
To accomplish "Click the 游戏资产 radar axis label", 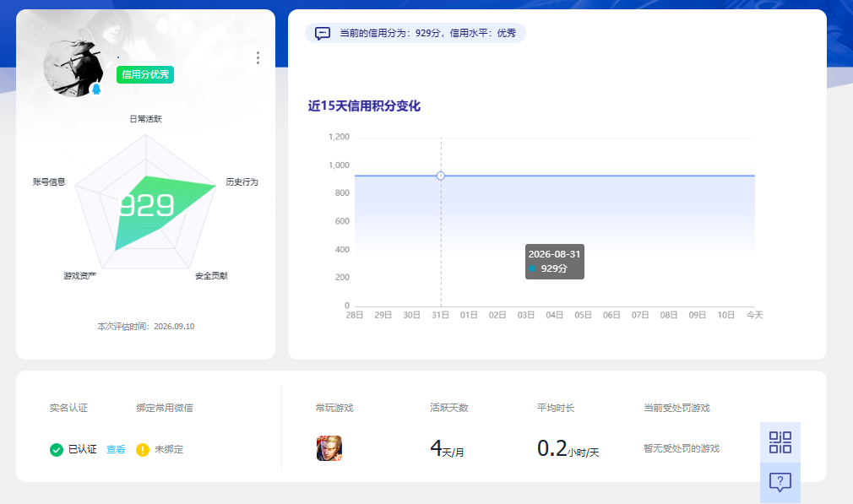I will click(x=80, y=276).
